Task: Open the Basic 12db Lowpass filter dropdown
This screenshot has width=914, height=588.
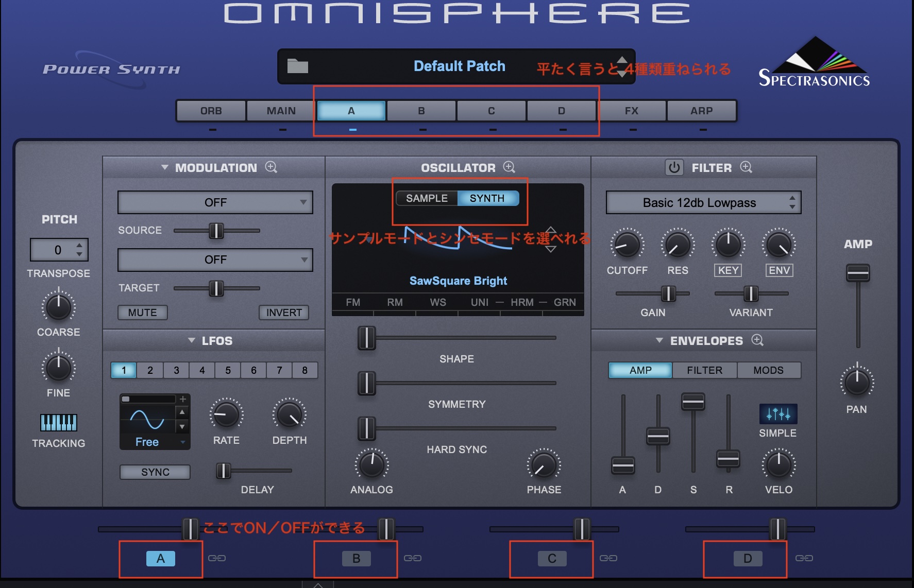Action: pos(703,202)
